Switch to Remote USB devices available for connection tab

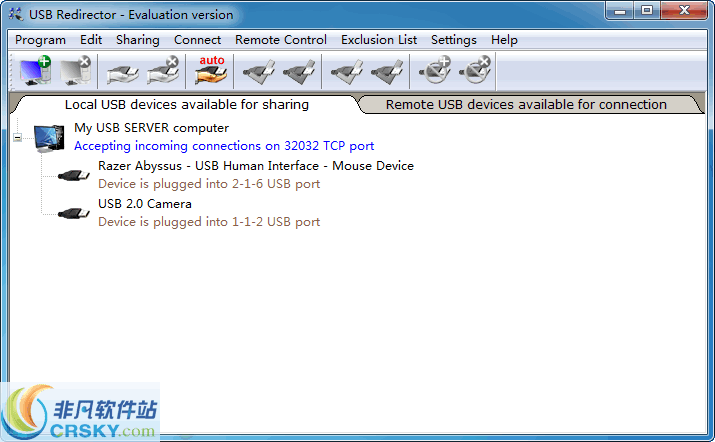526,104
